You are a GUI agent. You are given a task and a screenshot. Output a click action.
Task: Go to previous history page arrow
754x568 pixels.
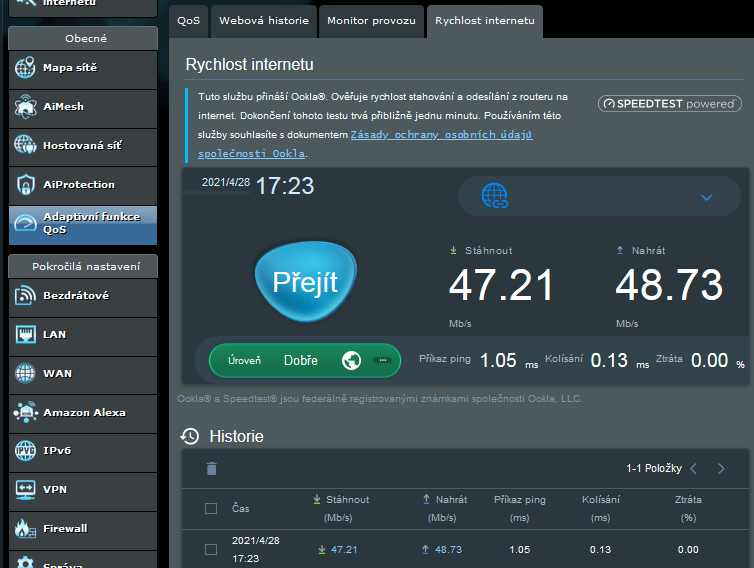pyautogui.click(x=694, y=468)
